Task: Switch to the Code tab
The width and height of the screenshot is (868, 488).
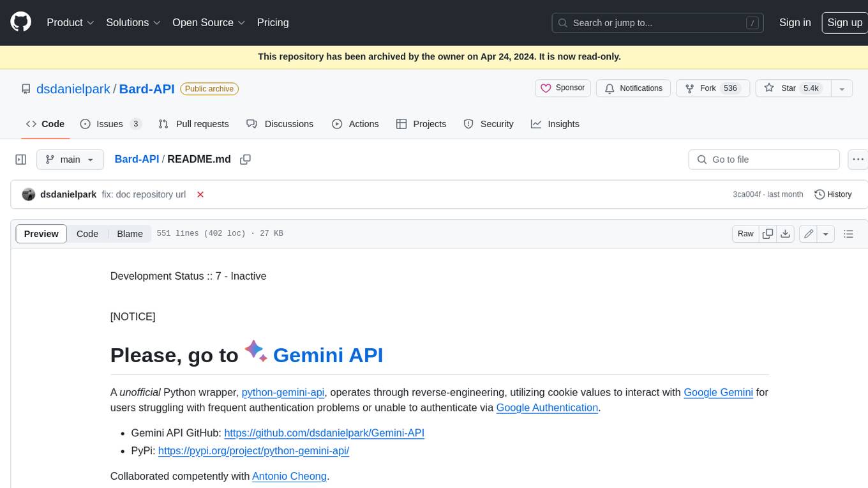Action: pyautogui.click(x=45, y=124)
